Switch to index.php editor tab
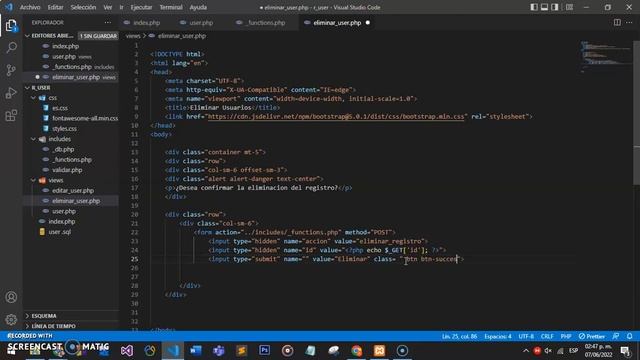This screenshot has height=360, width=640. (x=147, y=22)
